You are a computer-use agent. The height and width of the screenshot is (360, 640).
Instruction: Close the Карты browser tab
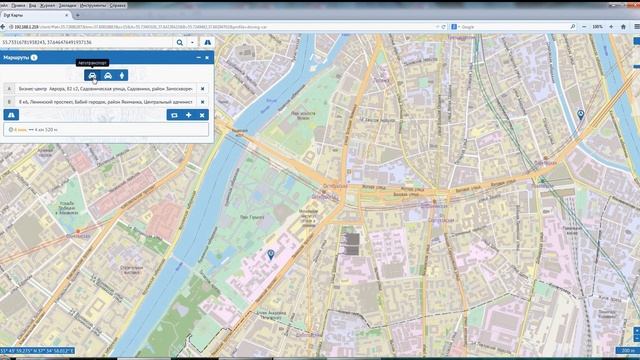click(x=67, y=15)
